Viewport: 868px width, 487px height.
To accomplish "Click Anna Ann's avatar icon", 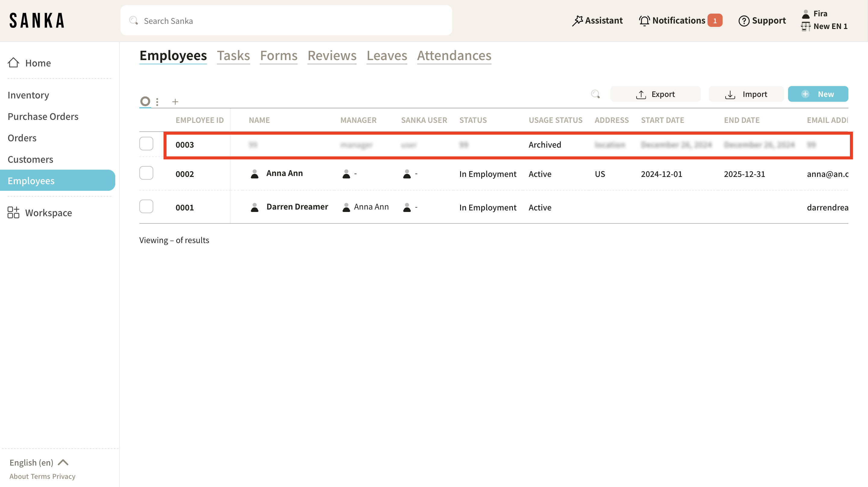I will 255,174.
